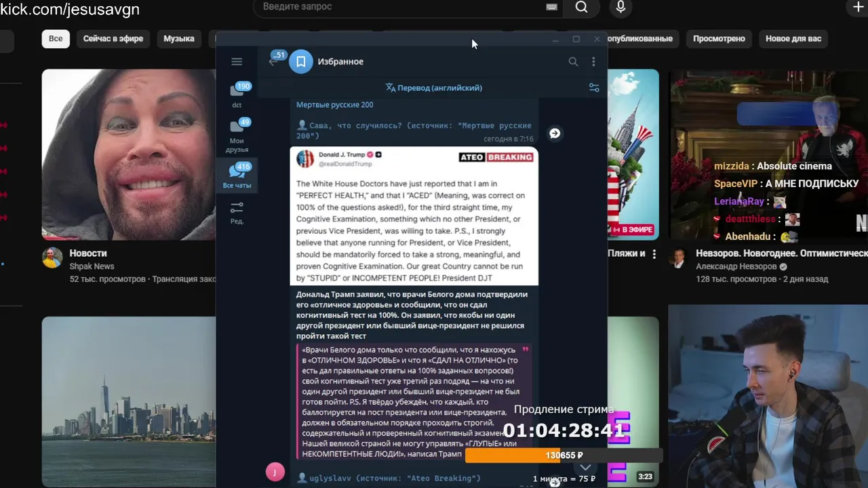This screenshot has height=488, width=868.
Task: Open the Невзоров Новогоднее video thumbnail
Action: [x=768, y=155]
